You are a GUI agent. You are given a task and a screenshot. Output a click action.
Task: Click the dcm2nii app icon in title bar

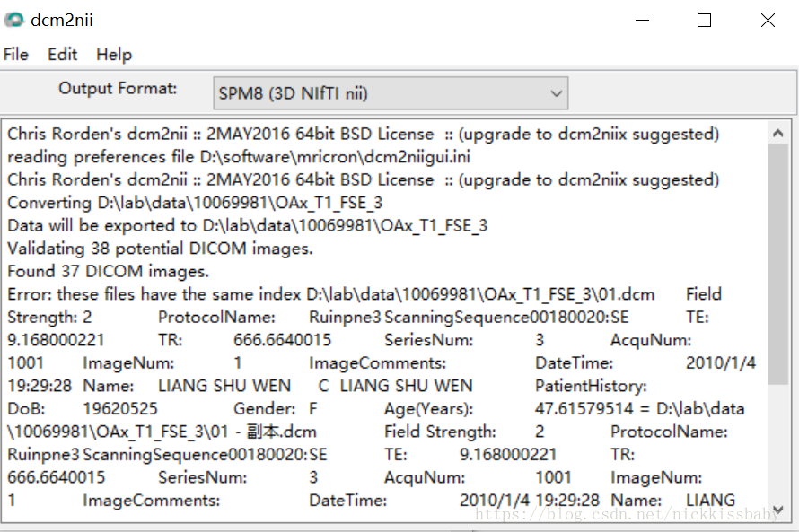point(14,20)
